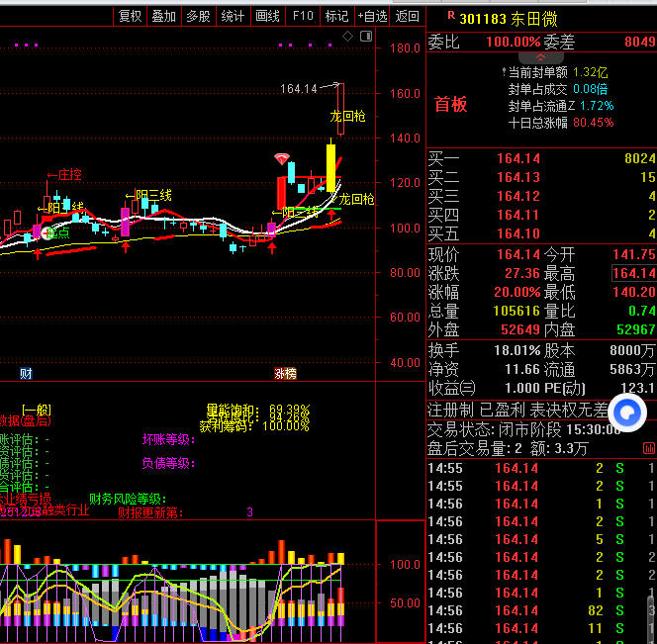Click the diamond icon above chart
Screen dimensions: 657x644
click(347, 37)
